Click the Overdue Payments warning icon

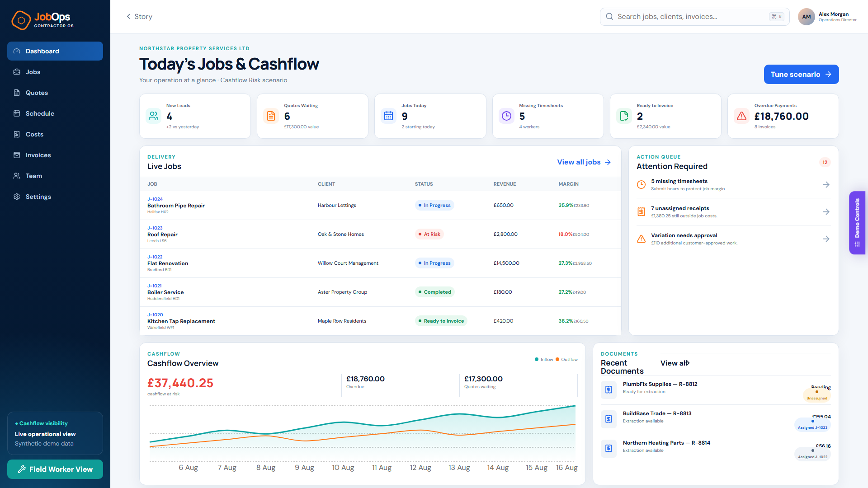pyautogui.click(x=742, y=116)
